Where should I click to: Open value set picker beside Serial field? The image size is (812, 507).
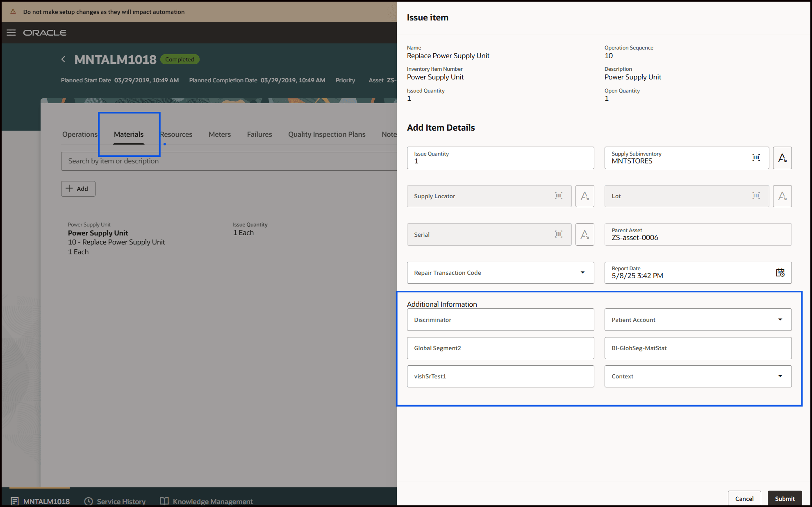point(585,234)
